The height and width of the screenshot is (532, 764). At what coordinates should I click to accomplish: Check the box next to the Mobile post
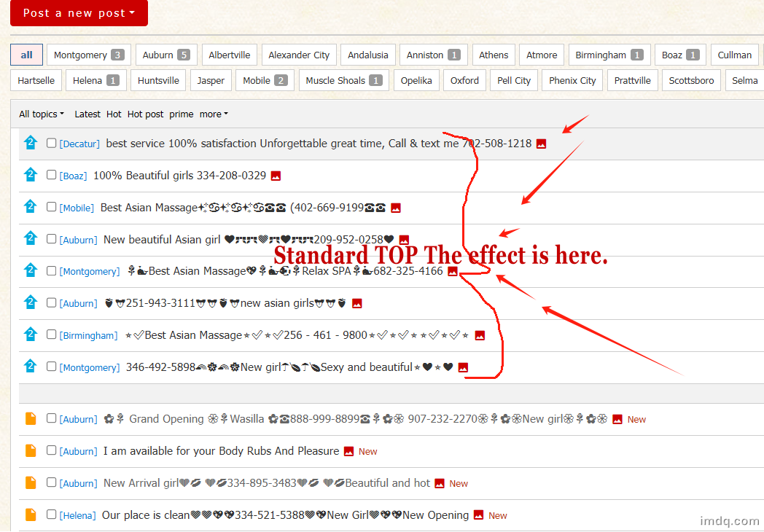[51, 206]
